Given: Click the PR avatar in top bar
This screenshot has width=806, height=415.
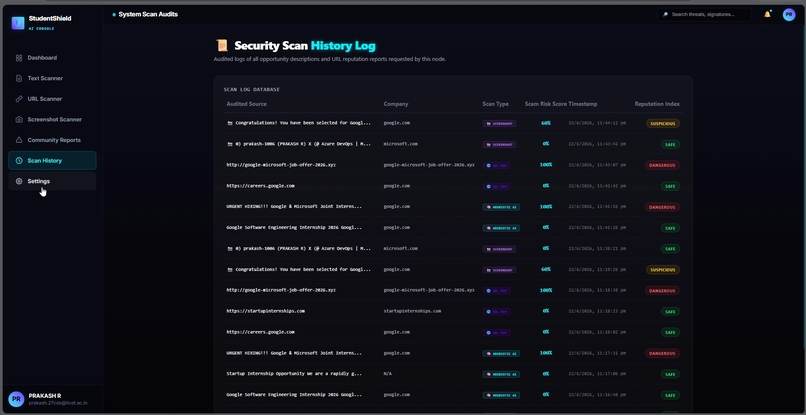Looking at the screenshot, I should tap(789, 14).
